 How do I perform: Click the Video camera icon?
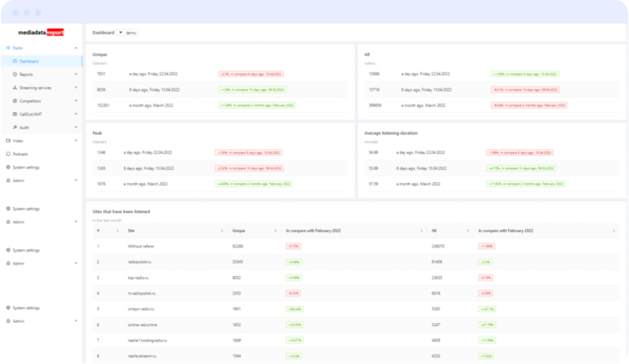click(x=8, y=141)
